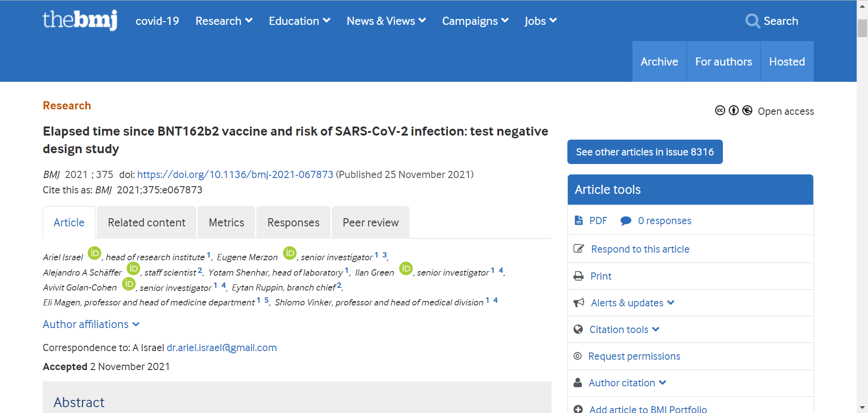Click See other articles in issue 8316
The image size is (868, 413).
coord(645,152)
